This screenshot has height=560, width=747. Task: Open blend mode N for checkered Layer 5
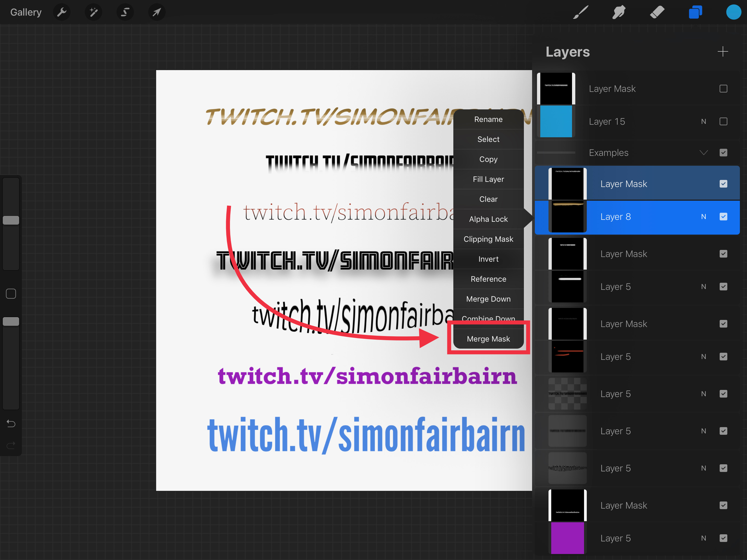(x=704, y=393)
